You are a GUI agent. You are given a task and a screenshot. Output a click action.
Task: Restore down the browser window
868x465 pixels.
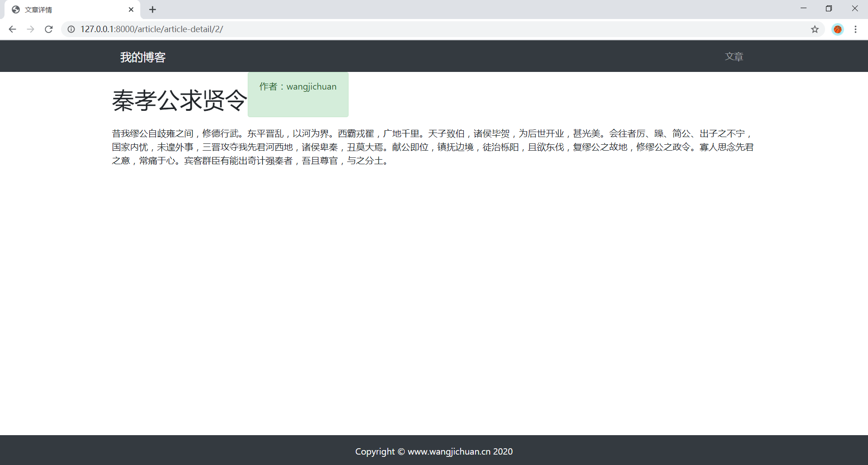click(x=829, y=9)
